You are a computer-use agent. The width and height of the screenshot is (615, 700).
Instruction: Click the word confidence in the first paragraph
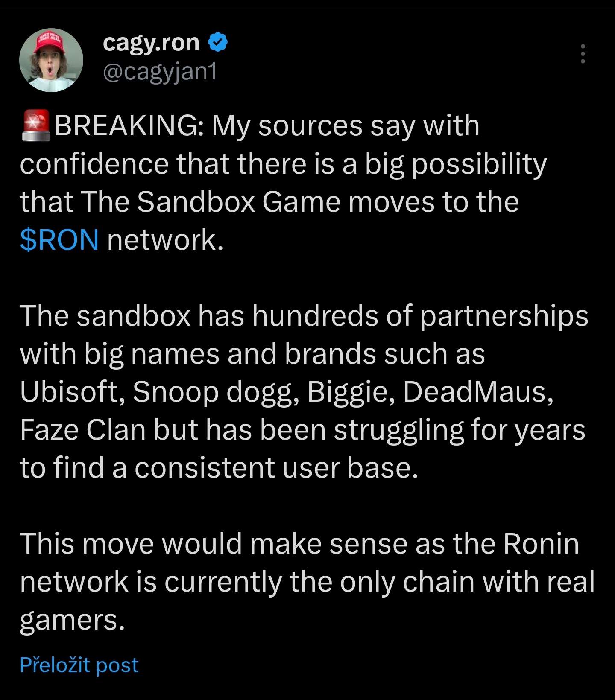[94, 164]
